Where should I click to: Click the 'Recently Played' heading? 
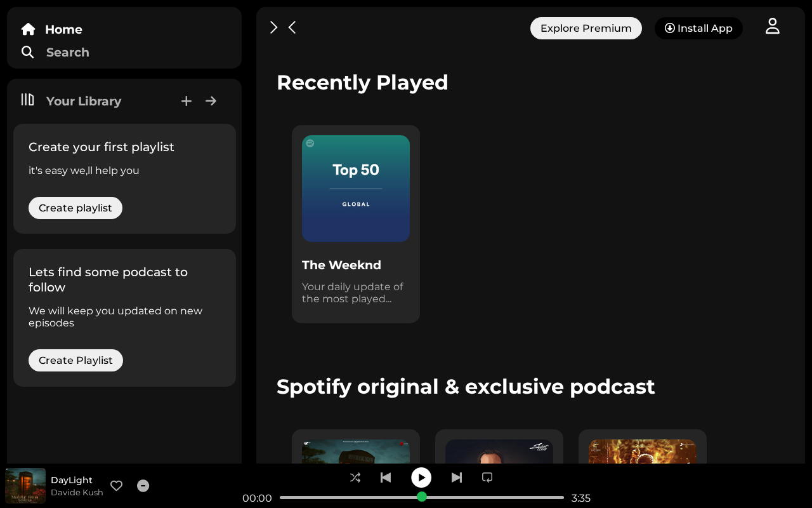(362, 83)
